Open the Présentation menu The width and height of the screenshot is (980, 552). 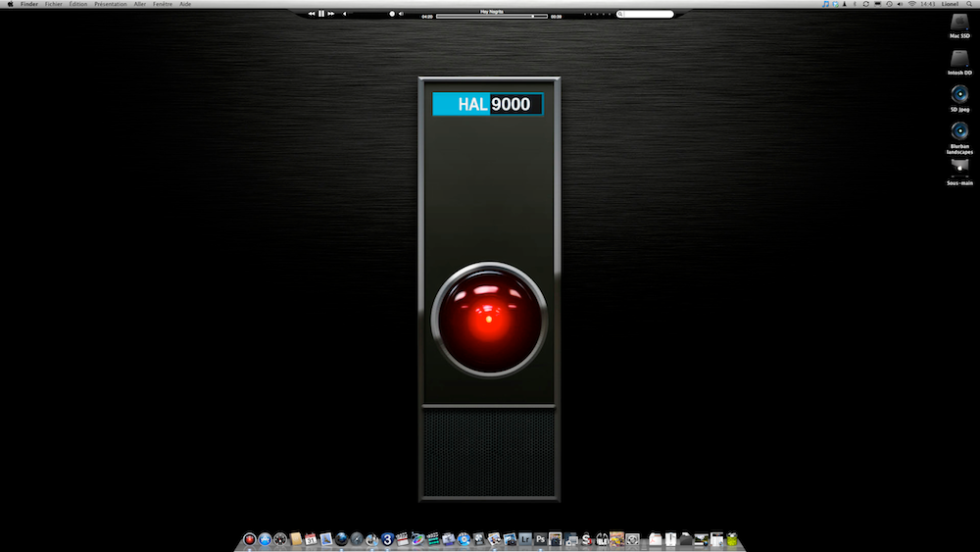point(111,4)
